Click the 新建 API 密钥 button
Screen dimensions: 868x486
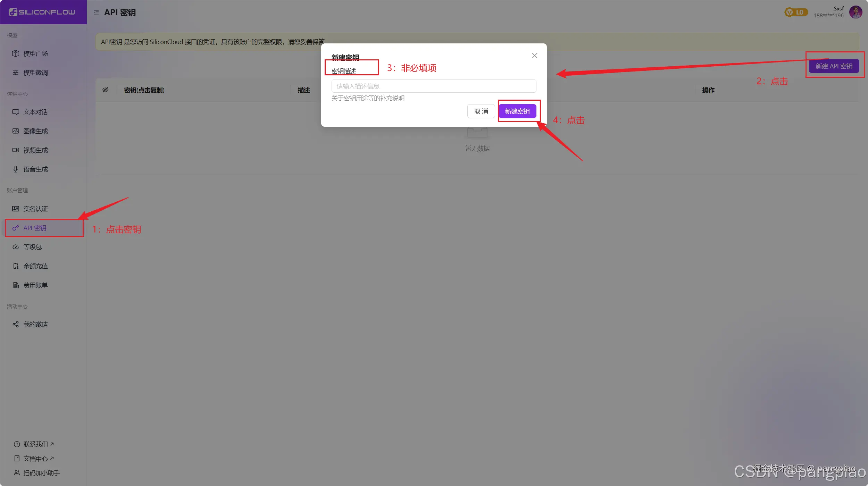pos(834,66)
